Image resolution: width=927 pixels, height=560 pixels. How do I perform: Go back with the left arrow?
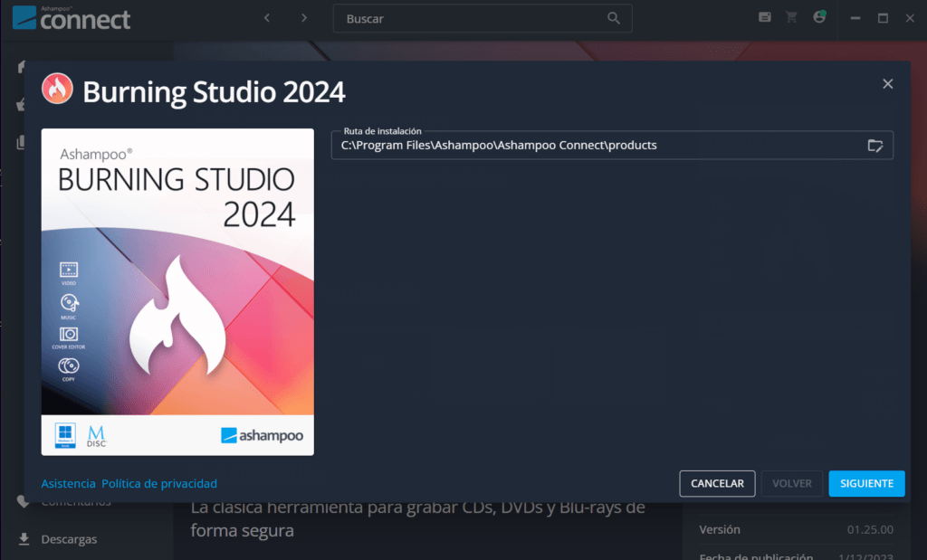pos(267,18)
